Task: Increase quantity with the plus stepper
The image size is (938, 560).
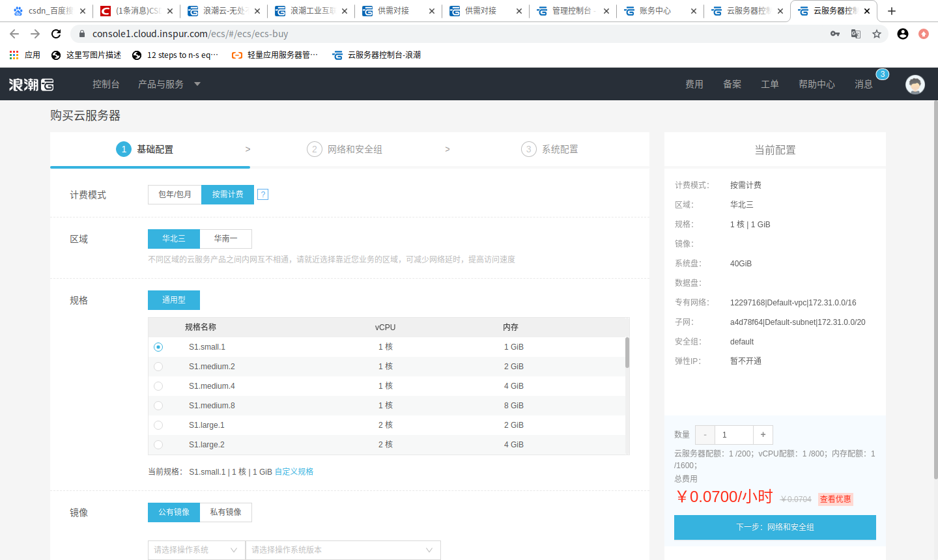Action: (763, 434)
